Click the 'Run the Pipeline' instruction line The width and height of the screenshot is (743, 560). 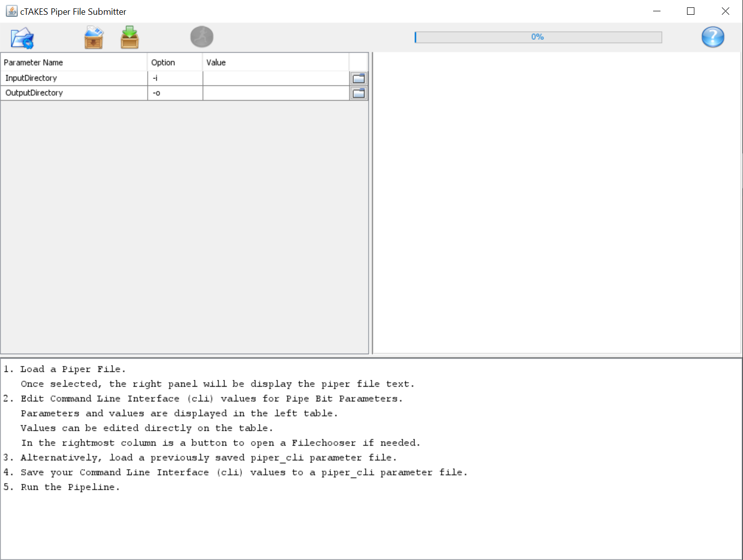click(x=70, y=487)
